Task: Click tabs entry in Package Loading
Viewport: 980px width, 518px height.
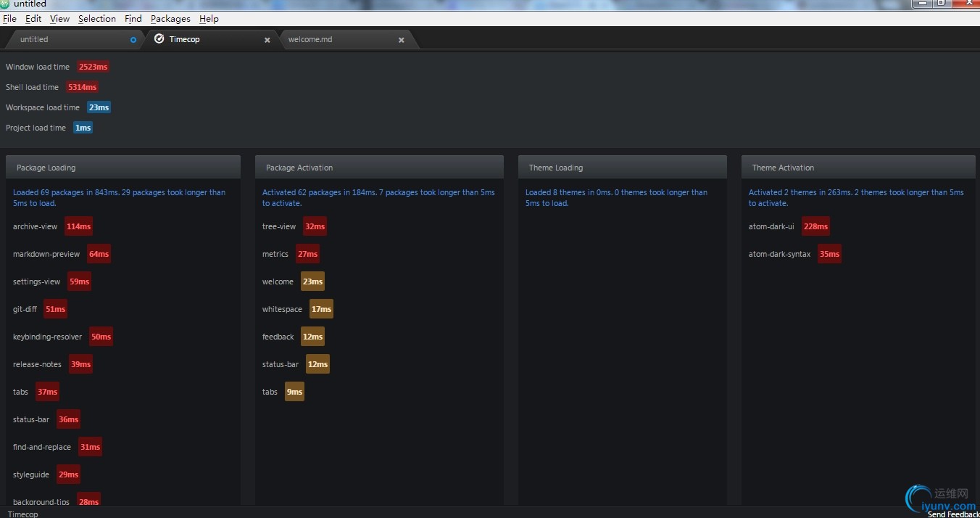Action: 36,392
